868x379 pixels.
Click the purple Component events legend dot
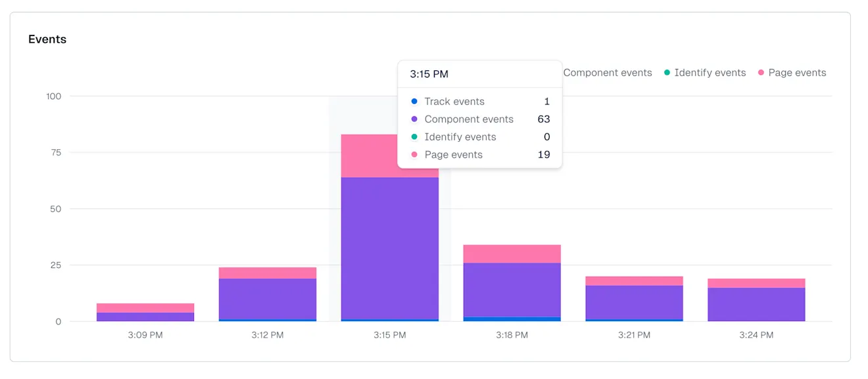[x=555, y=72]
